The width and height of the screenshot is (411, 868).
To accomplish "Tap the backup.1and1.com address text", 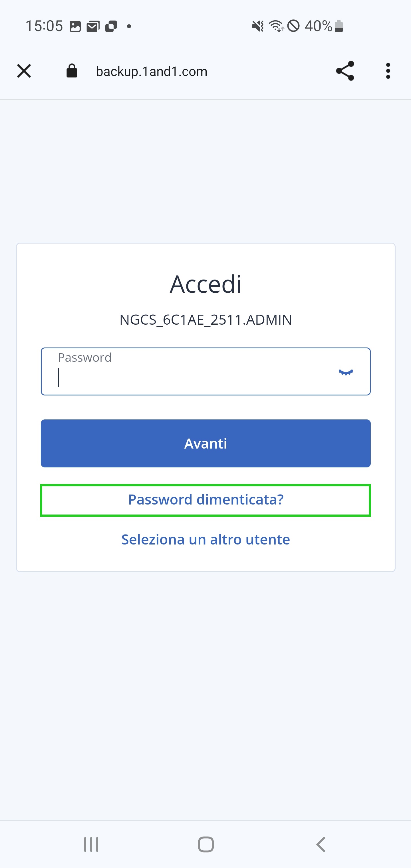I will point(152,71).
